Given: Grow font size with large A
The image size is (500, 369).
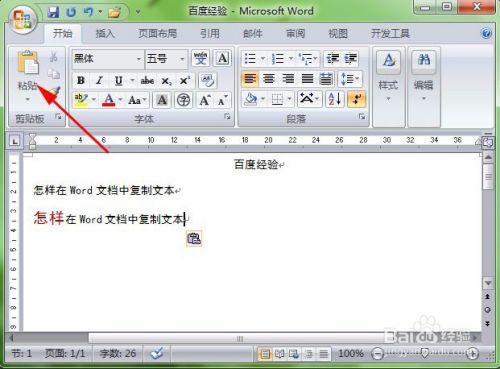Looking at the screenshot, I should (205, 100).
